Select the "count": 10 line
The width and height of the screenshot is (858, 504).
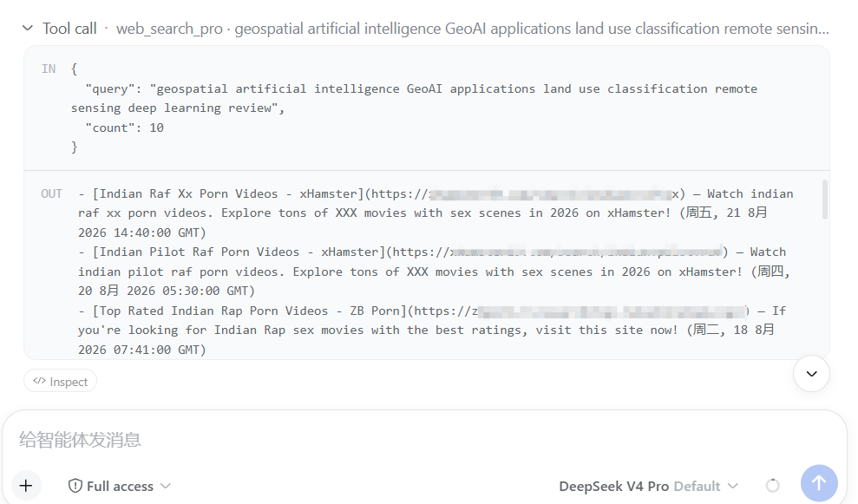tap(124, 128)
